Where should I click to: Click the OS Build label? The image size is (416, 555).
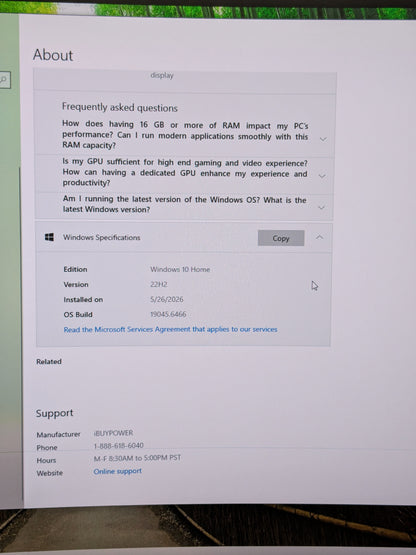click(x=78, y=314)
